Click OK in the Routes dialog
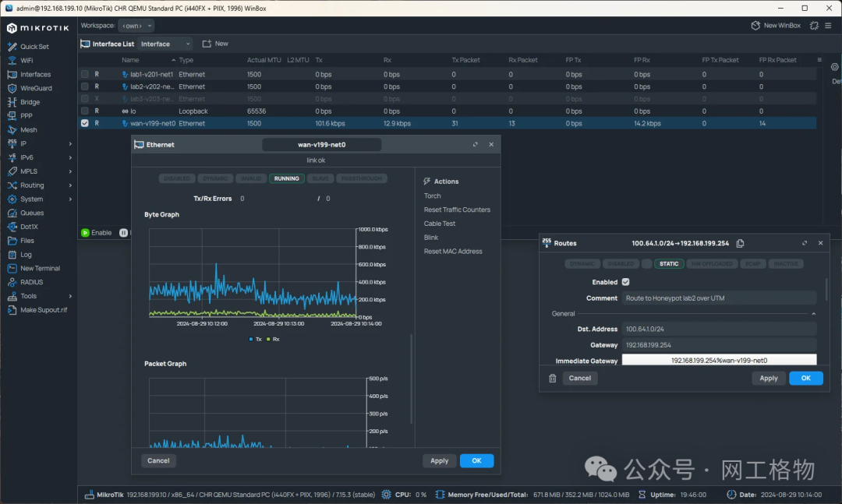842x504 pixels. click(805, 378)
